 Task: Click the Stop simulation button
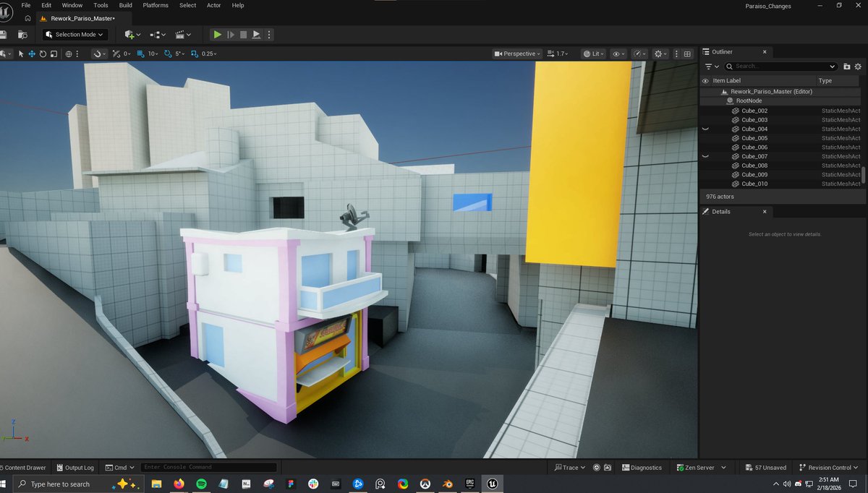click(244, 35)
